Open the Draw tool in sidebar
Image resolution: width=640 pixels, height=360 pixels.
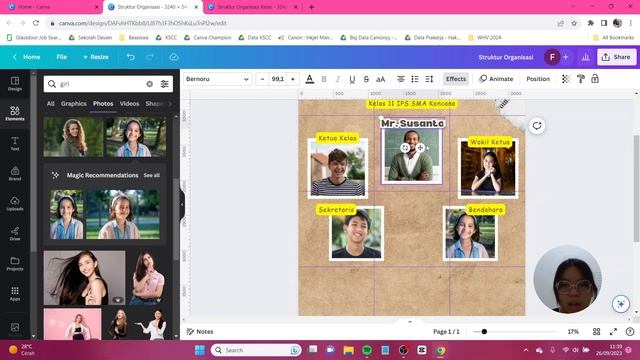[15, 233]
